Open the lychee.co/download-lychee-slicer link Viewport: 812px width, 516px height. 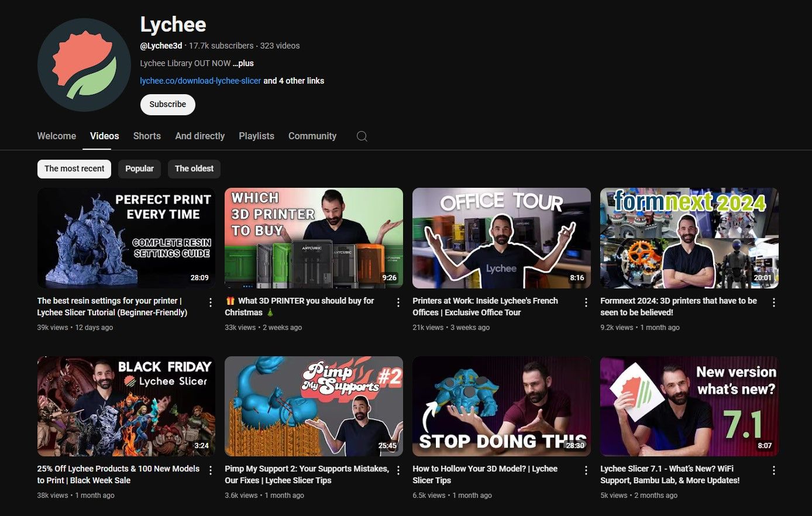coord(201,81)
